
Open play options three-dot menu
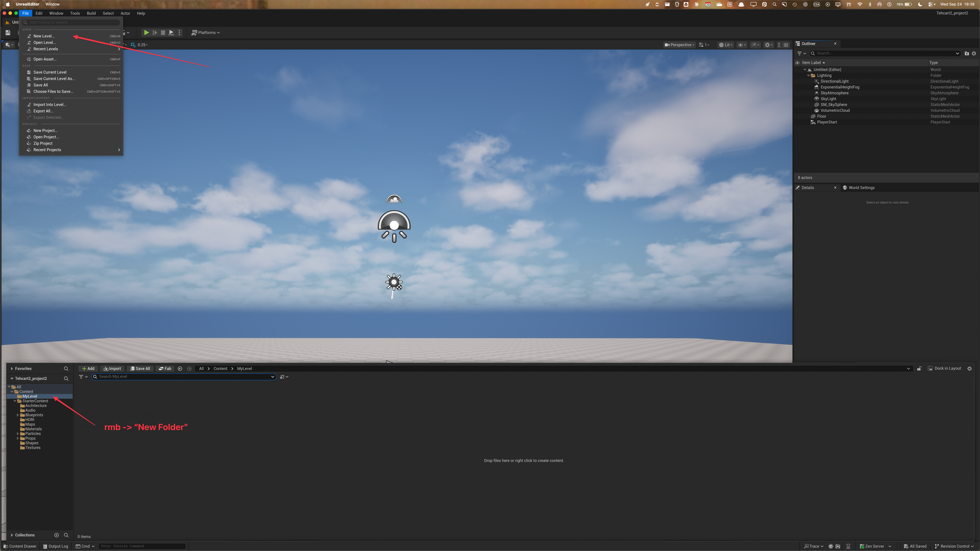point(180,33)
